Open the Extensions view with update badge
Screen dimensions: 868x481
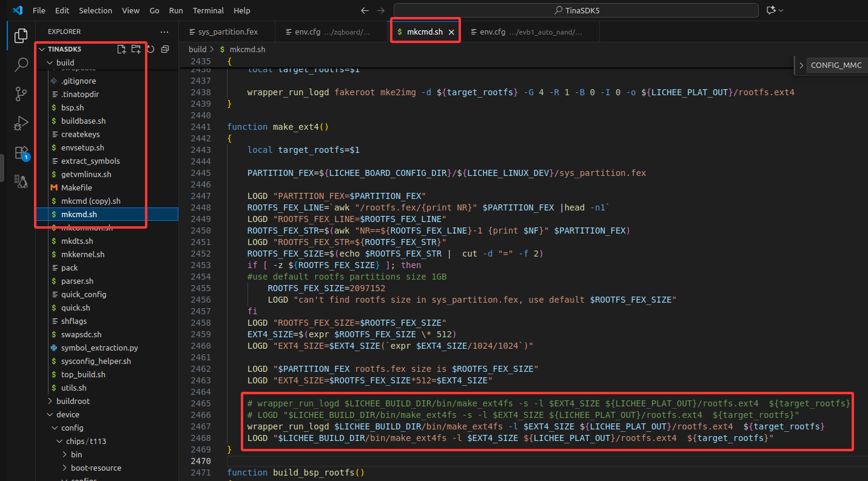[x=21, y=152]
